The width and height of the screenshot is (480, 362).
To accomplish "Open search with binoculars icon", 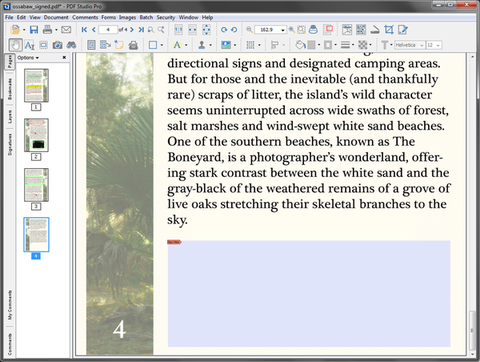I will coord(71,45).
